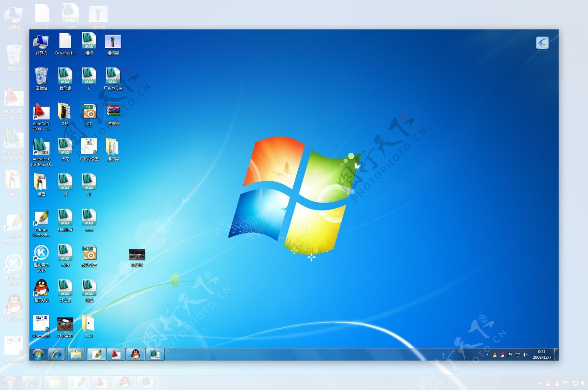
Task: Launch AutoCAD 2009 desktop shortcut
Action: (x=41, y=117)
